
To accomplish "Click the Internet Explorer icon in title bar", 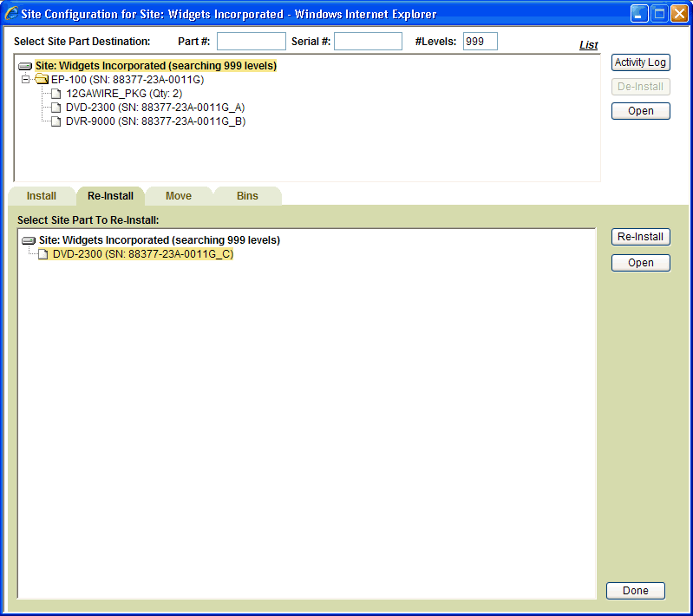I will click(x=12, y=14).
